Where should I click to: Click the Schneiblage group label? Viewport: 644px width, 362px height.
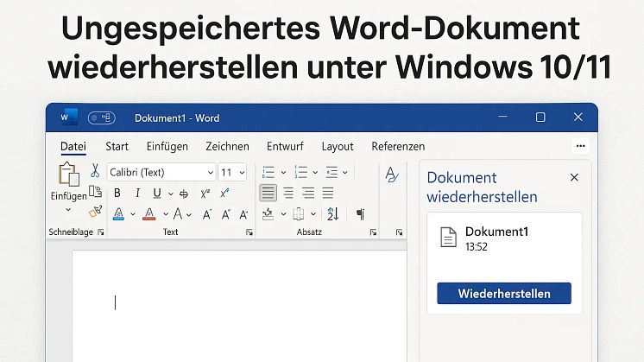tap(71, 232)
